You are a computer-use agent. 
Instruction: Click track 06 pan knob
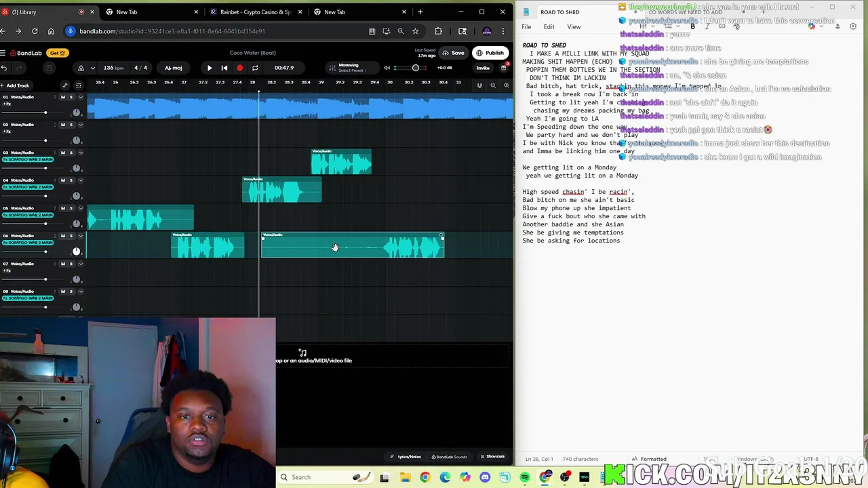pyautogui.click(x=76, y=251)
